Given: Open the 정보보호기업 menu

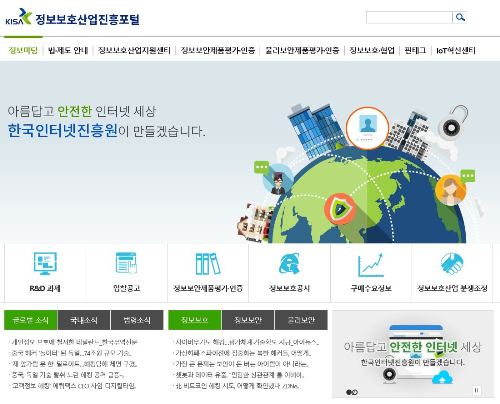Looking at the screenshot, I should [x=372, y=50].
